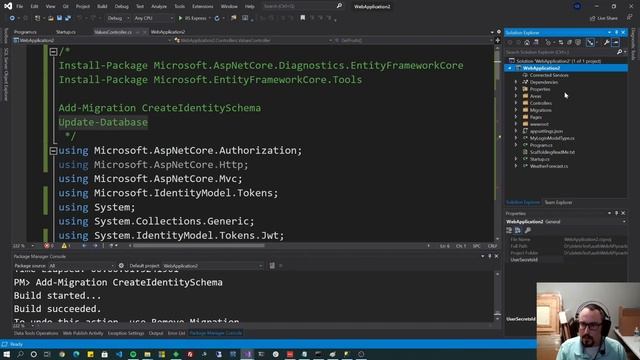Expand the Controllers folder
This screenshot has width=640, height=360.
click(x=516, y=103)
